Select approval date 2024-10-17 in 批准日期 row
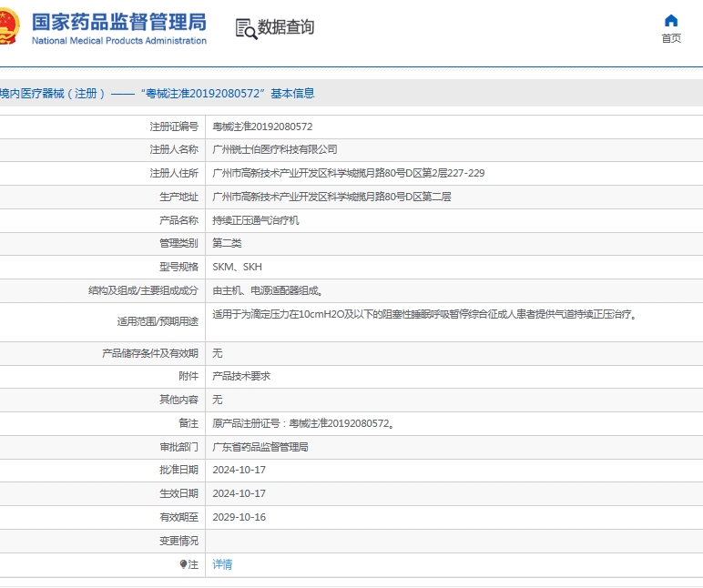 click(x=239, y=471)
